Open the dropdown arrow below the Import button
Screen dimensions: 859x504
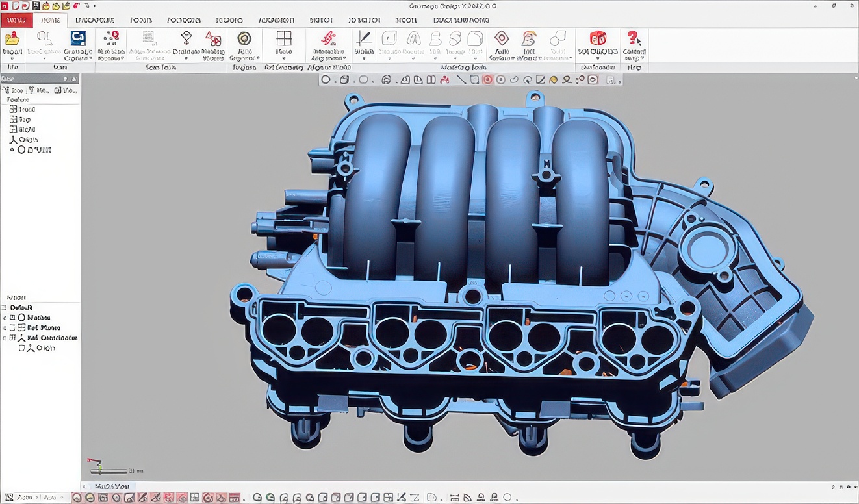[12, 59]
